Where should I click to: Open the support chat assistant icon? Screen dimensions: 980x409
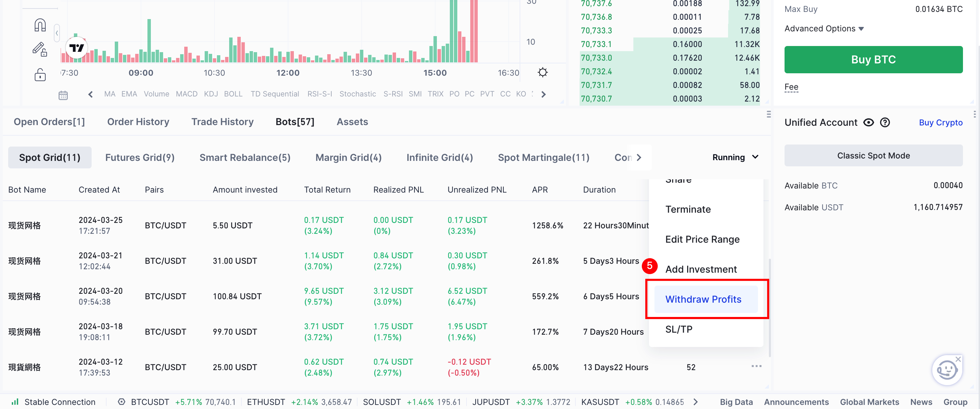coord(947,370)
